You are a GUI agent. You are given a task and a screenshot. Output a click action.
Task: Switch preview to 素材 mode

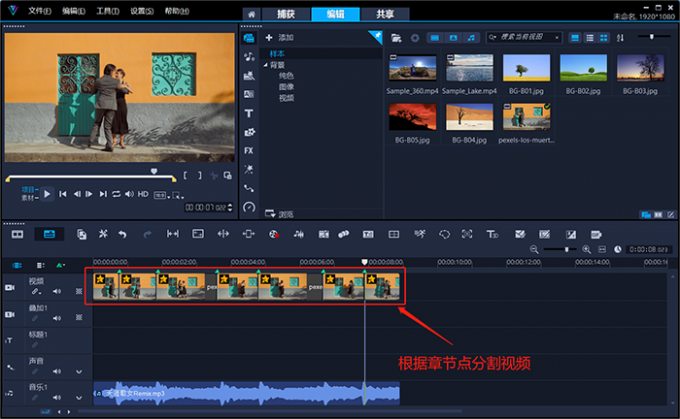tap(28, 198)
